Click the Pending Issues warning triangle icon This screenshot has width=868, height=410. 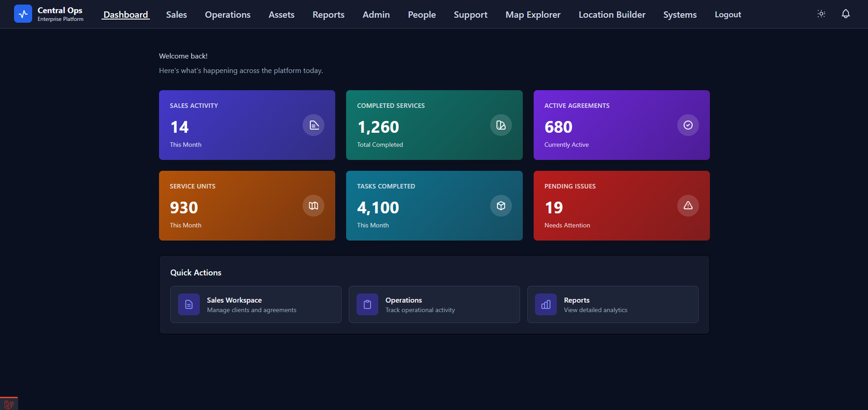[688, 206]
